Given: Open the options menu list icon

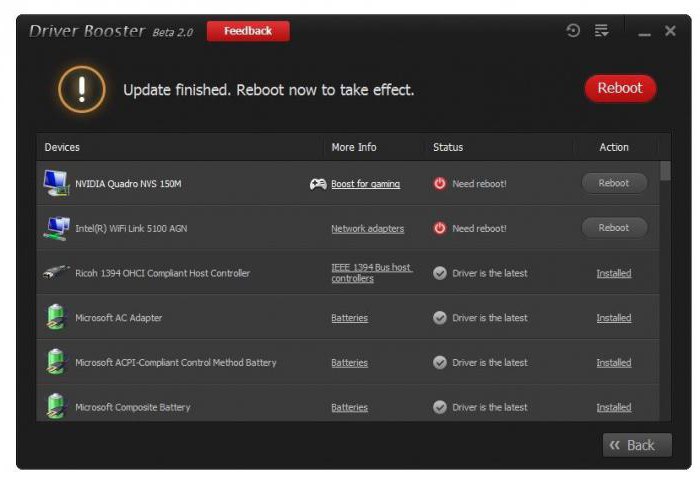Looking at the screenshot, I should point(601,31).
